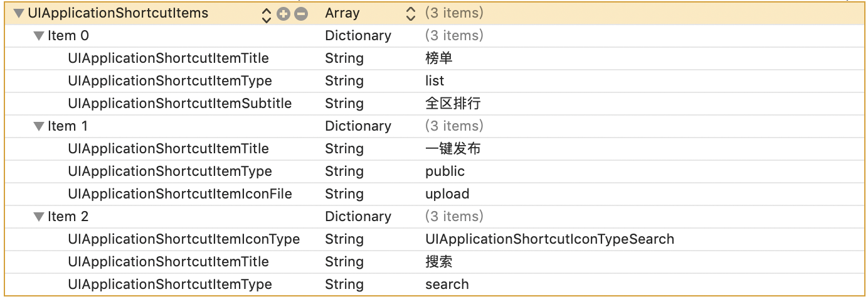Select the UIApplicationShortcutItemSubtitle key
The image size is (868, 299).
pos(179,104)
